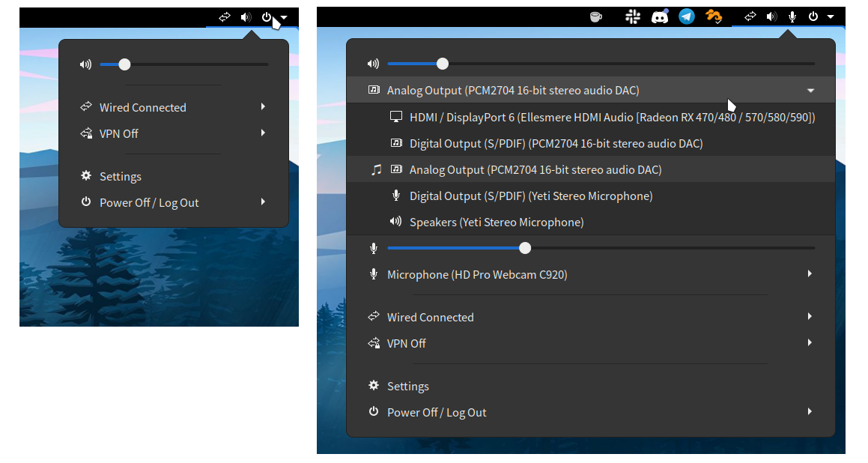Click the Discord icon in the top bar
The image size is (868, 463).
click(x=660, y=16)
